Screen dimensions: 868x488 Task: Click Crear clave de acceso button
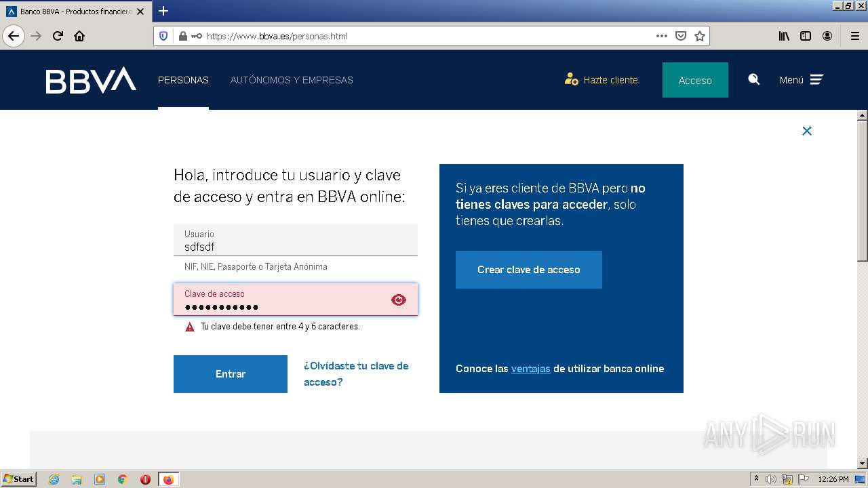pyautogui.click(x=529, y=270)
